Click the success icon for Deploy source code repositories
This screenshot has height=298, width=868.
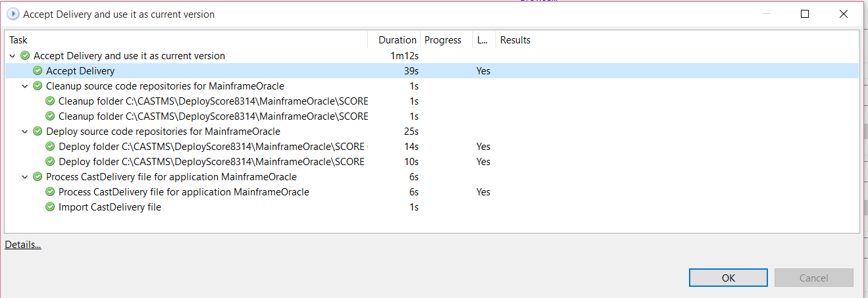click(x=38, y=132)
